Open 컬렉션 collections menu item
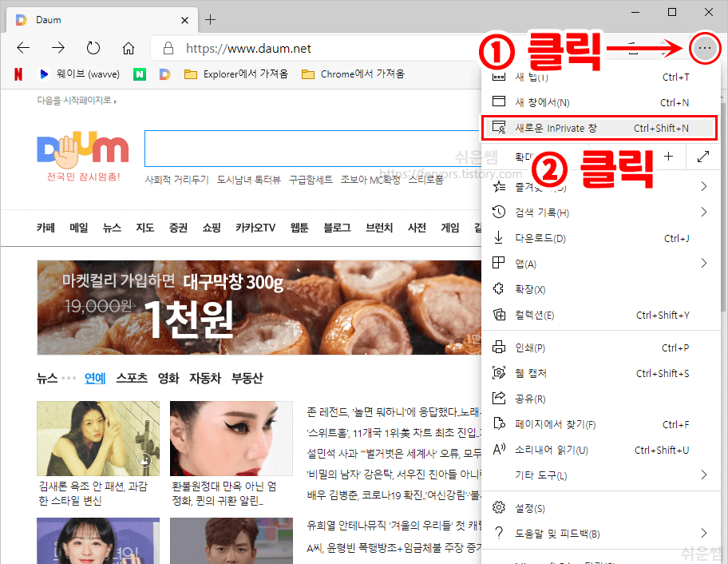This screenshot has width=728, height=564. tap(599, 315)
